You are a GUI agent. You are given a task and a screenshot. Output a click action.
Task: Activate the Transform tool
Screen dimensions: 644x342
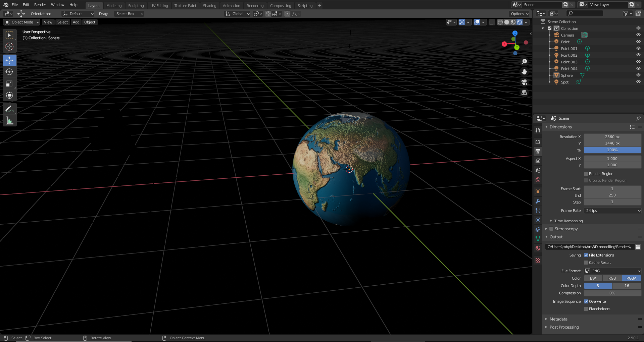point(9,95)
